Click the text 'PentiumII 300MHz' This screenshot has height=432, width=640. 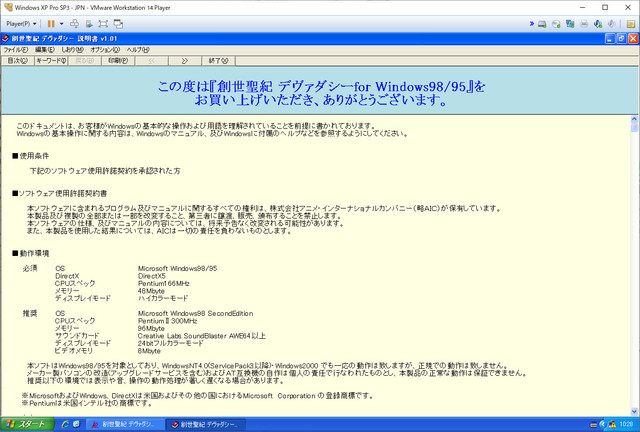167,321
